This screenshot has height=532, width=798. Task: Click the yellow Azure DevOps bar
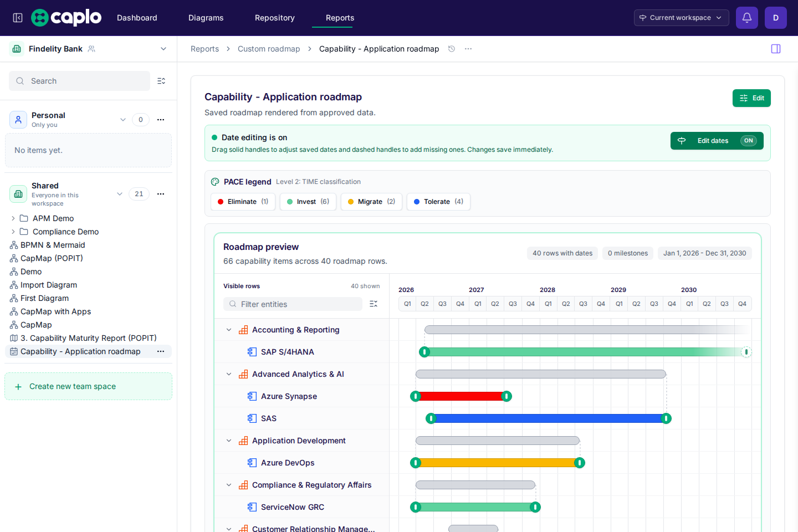[x=497, y=463]
